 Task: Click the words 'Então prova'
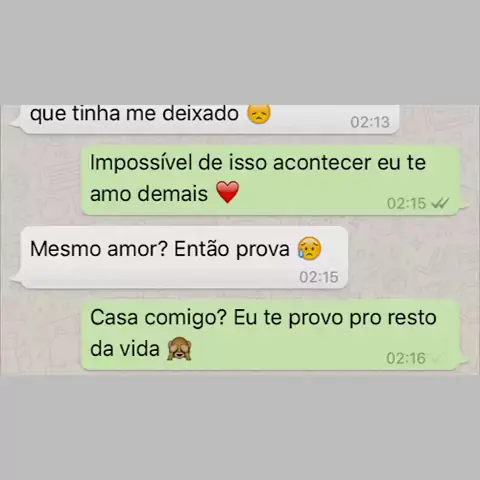tap(232, 249)
